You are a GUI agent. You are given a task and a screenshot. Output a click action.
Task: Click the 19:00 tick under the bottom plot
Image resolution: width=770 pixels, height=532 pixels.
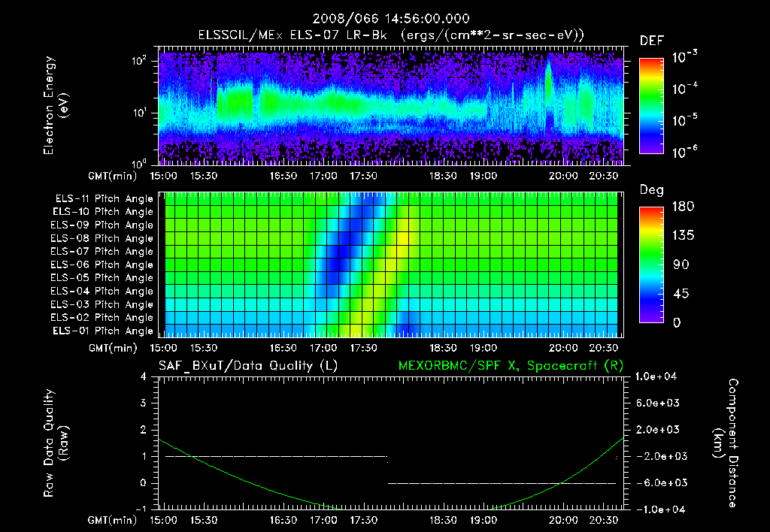(x=484, y=520)
